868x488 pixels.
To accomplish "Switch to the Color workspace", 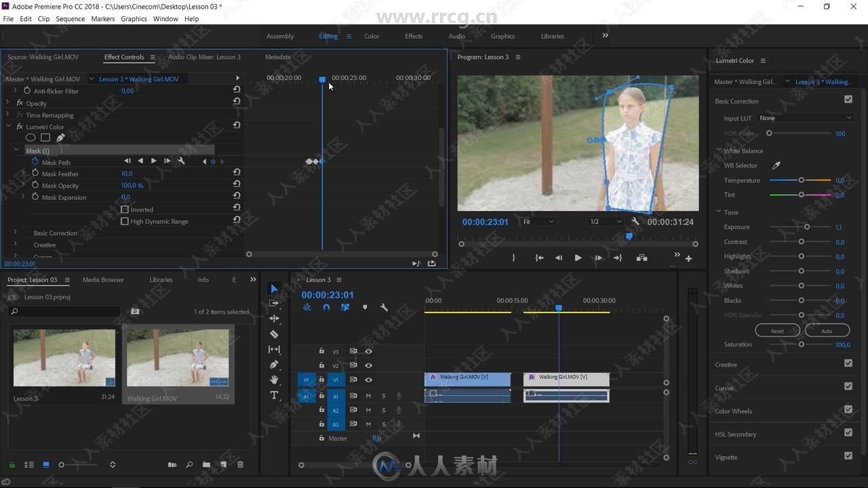I will (x=372, y=36).
